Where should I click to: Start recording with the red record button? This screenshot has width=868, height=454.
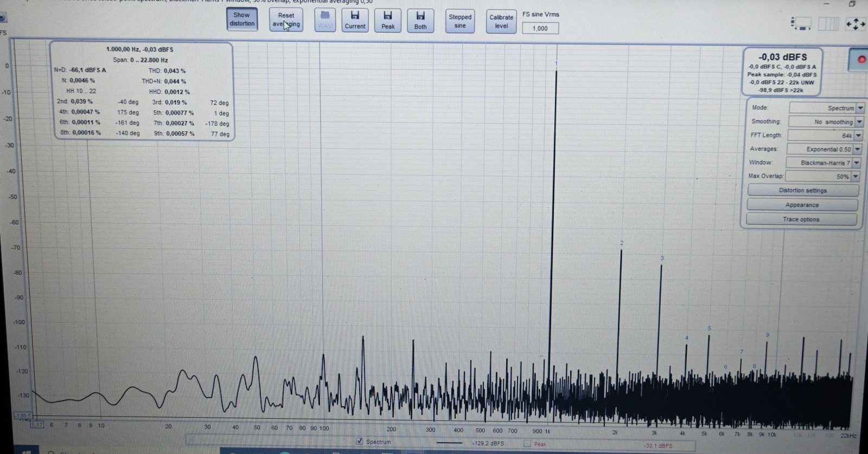[x=860, y=60]
